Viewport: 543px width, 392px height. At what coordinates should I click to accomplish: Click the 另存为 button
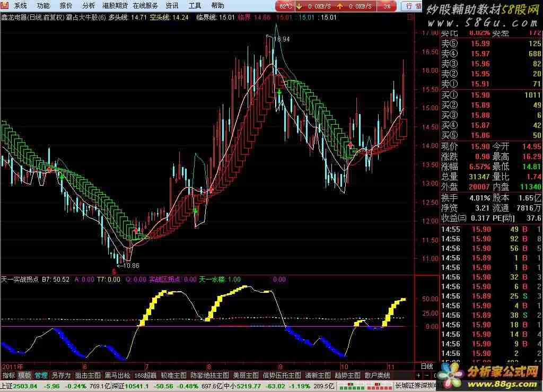[x=61, y=376]
